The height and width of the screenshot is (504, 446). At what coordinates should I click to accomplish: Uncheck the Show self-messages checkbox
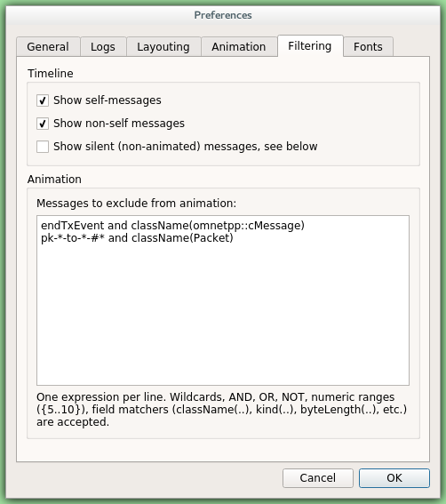[x=43, y=100]
